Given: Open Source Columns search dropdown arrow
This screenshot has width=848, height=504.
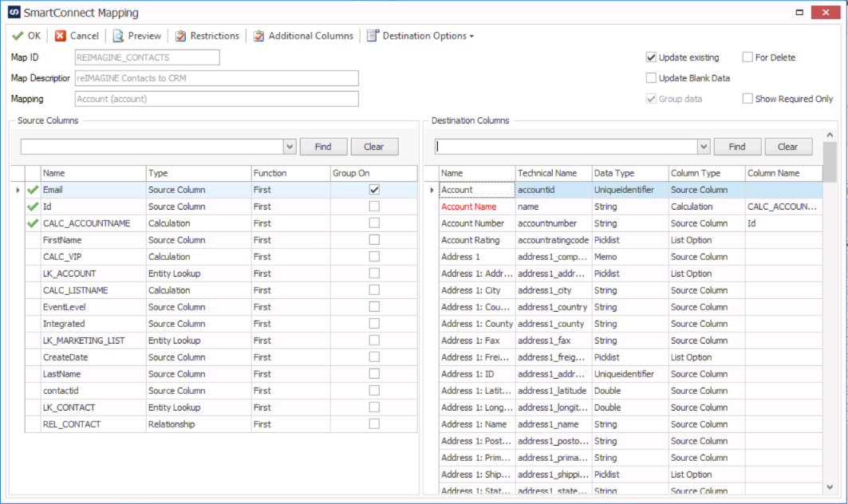Looking at the screenshot, I should point(290,147).
